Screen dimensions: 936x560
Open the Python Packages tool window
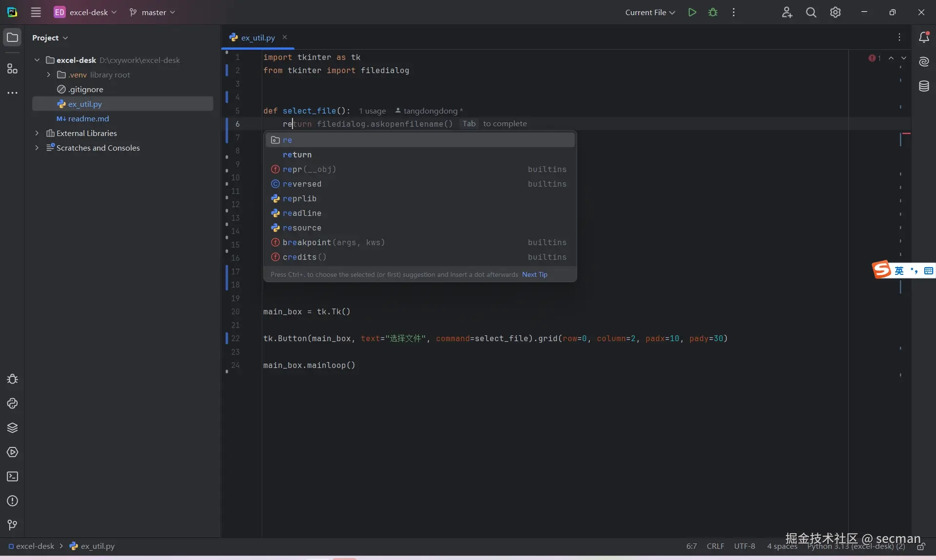(12, 428)
